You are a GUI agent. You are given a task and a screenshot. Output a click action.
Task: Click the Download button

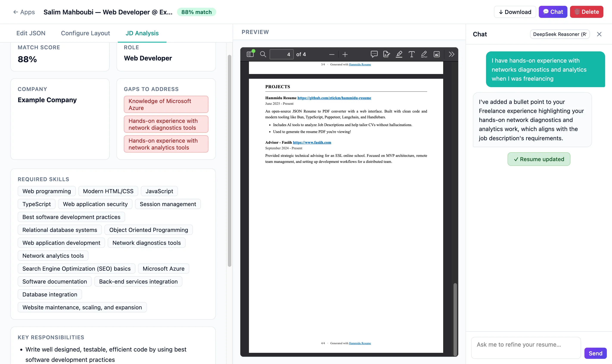(515, 12)
